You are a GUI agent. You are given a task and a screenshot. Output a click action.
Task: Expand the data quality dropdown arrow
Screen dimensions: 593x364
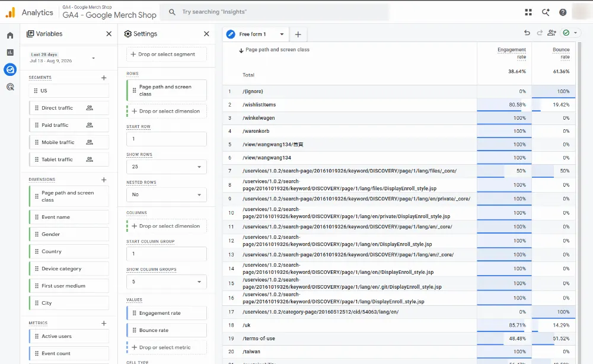coord(575,33)
